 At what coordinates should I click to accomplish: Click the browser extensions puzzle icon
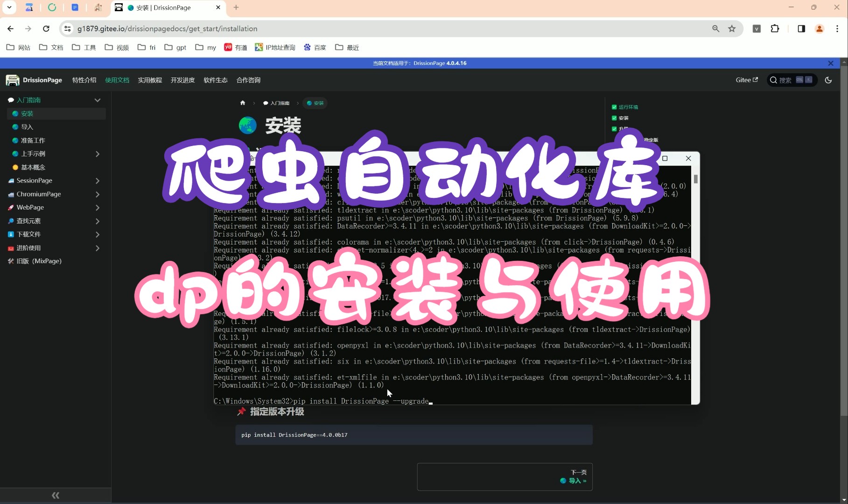pos(775,28)
